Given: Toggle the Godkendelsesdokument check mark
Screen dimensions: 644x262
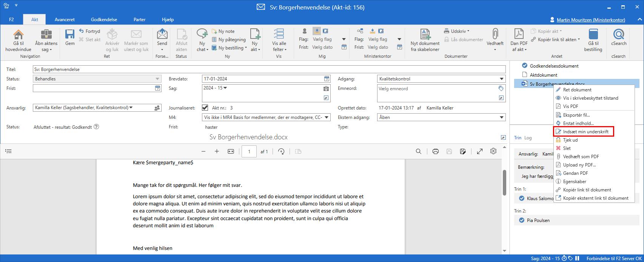Looking at the screenshot, I should point(524,66).
